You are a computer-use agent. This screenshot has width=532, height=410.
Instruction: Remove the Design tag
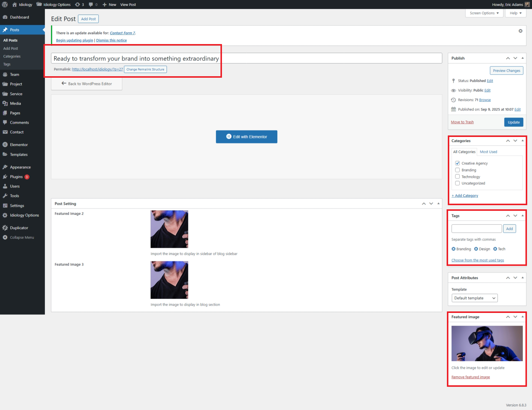[476, 249]
